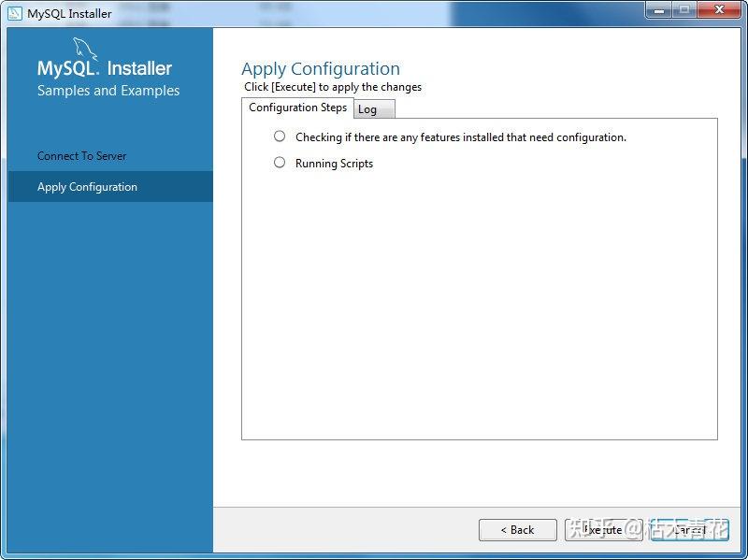Go back with the Back button
The width and height of the screenshot is (748, 560).
(x=518, y=530)
